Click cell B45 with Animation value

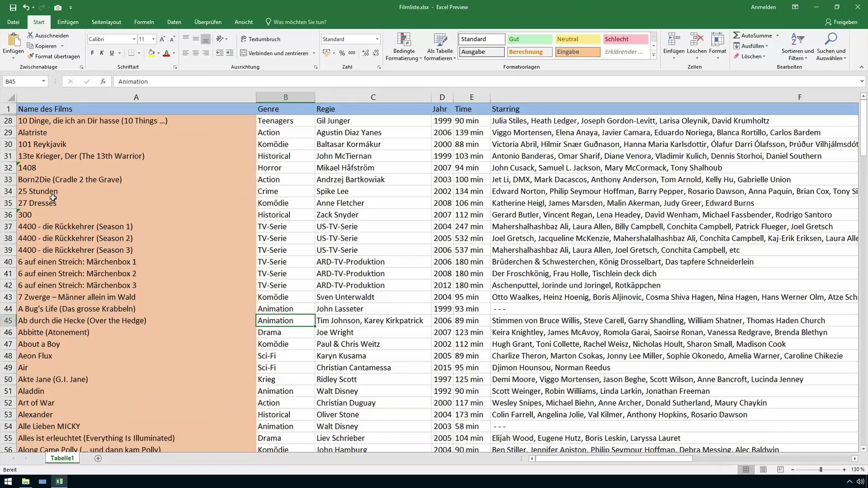pos(286,320)
